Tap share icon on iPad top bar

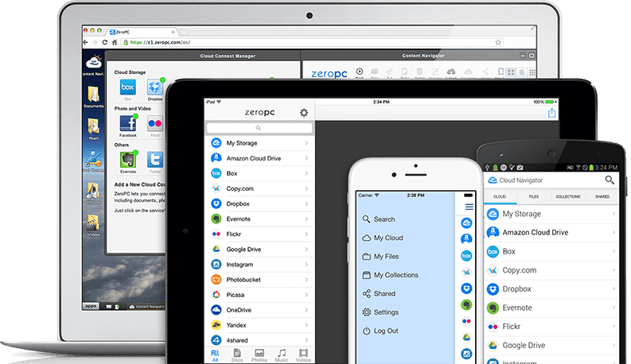(551, 113)
